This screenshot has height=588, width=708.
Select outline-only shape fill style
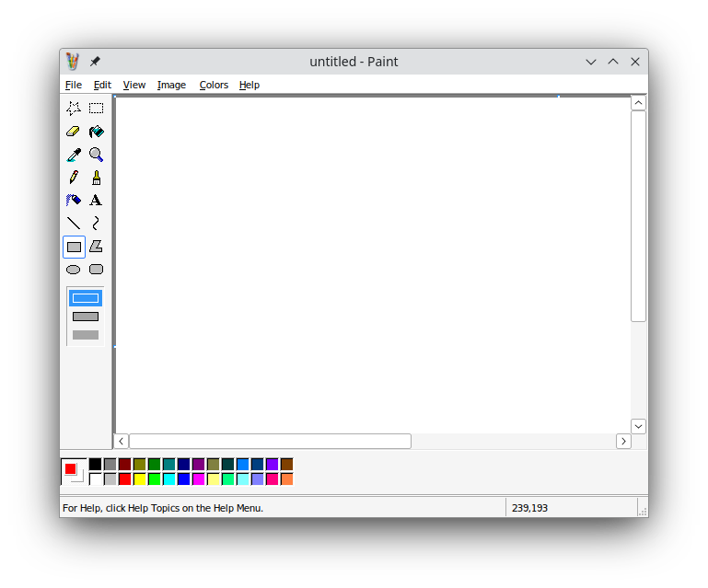pos(86,298)
